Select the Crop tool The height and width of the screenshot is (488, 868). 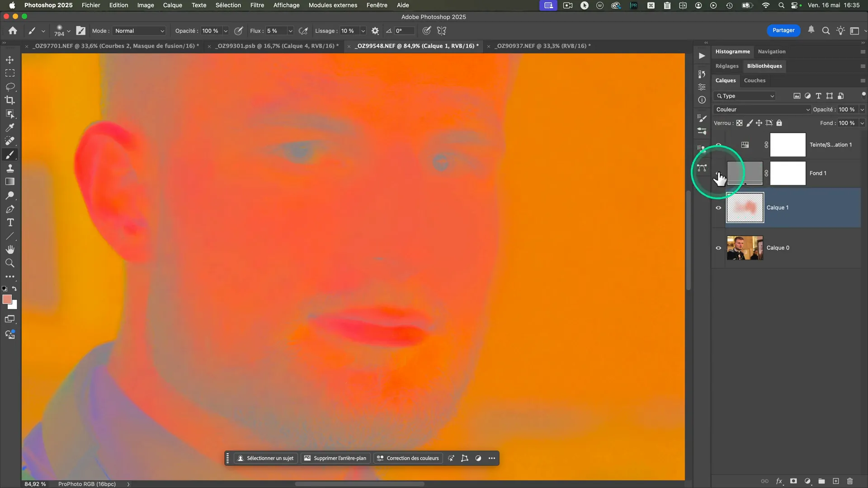pyautogui.click(x=10, y=100)
